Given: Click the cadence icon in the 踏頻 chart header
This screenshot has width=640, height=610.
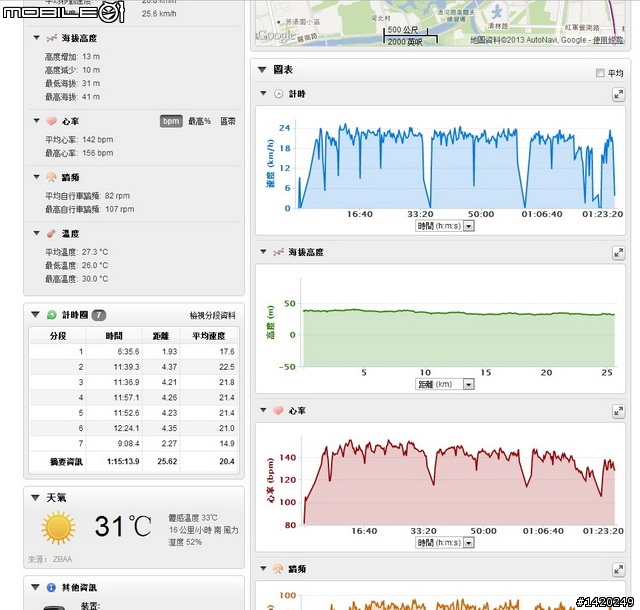Looking at the screenshot, I should pos(278,569).
